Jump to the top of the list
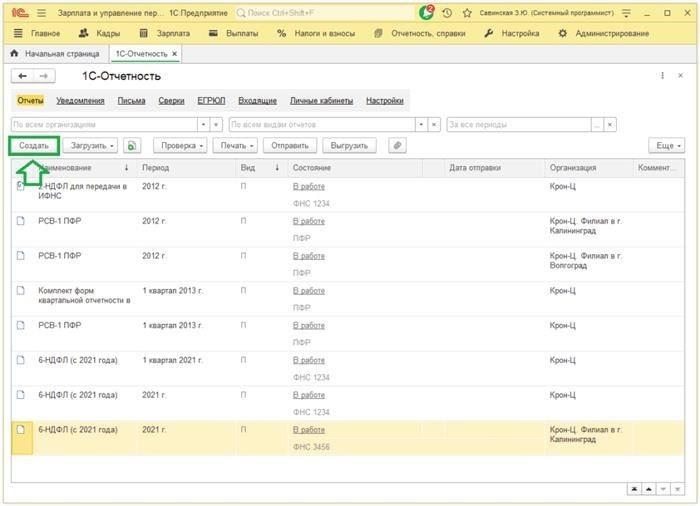This screenshot has width=700, height=506. [x=634, y=489]
